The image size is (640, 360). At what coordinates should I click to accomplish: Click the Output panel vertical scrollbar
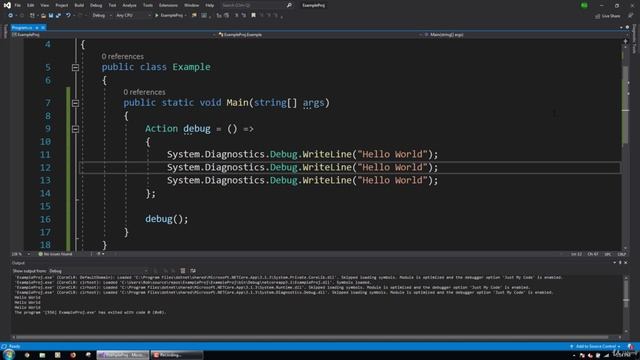tap(626, 304)
